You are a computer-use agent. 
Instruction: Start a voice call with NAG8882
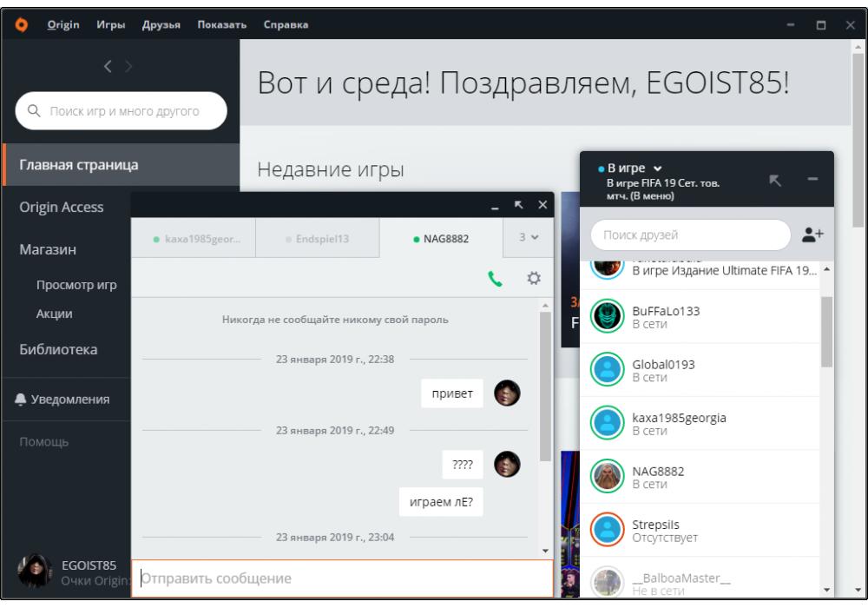coord(495,279)
